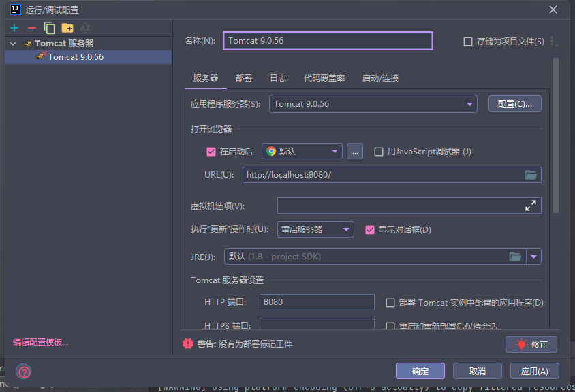Enable the JavaScript debugger checkbox
The width and height of the screenshot is (575, 392).
[378, 152]
